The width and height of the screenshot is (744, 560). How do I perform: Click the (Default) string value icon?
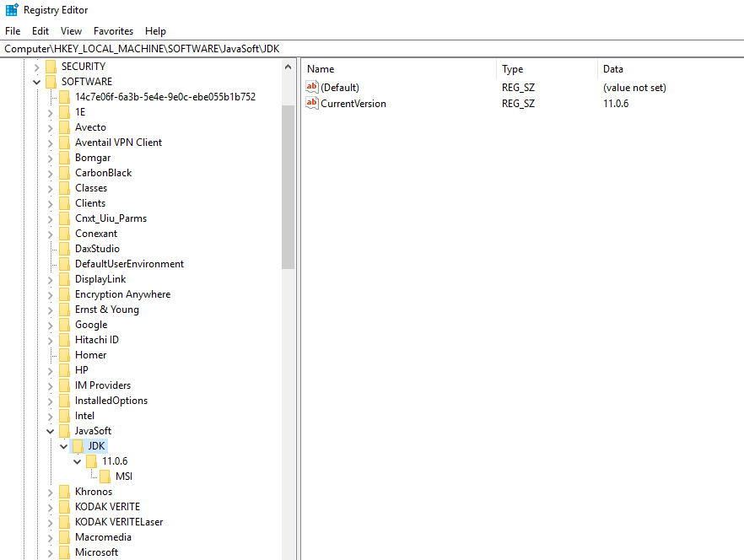coord(312,87)
